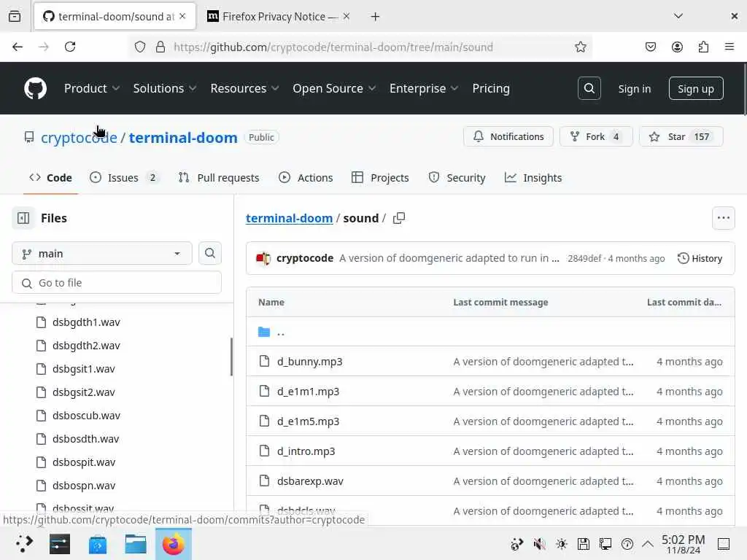Expand the Solutions menu

click(x=165, y=88)
